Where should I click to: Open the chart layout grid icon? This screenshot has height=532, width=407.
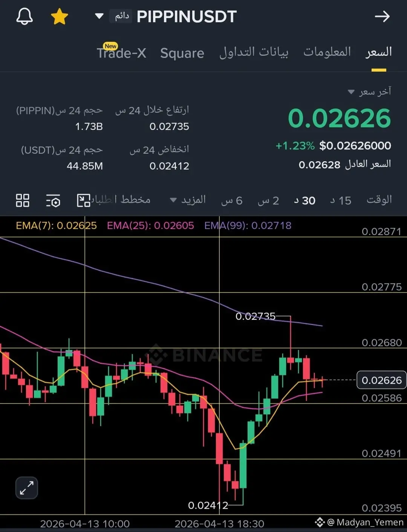click(23, 200)
